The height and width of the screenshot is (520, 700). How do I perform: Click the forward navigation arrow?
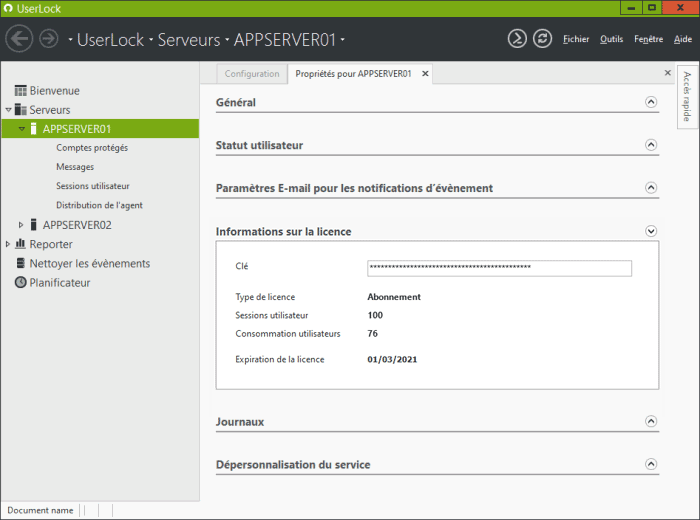(x=49, y=39)
